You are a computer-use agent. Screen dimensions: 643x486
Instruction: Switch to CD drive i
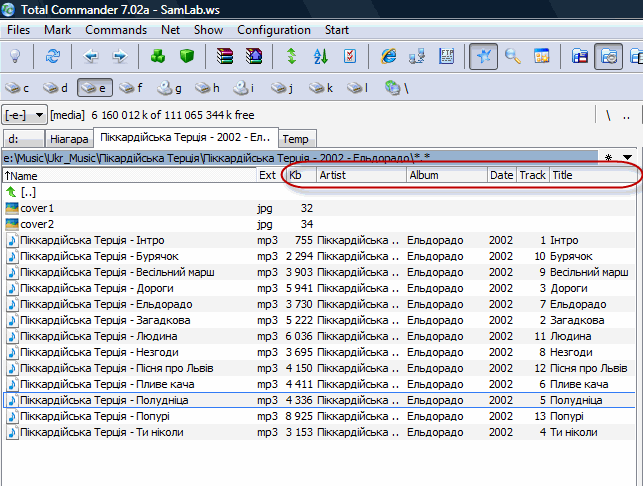244,88
